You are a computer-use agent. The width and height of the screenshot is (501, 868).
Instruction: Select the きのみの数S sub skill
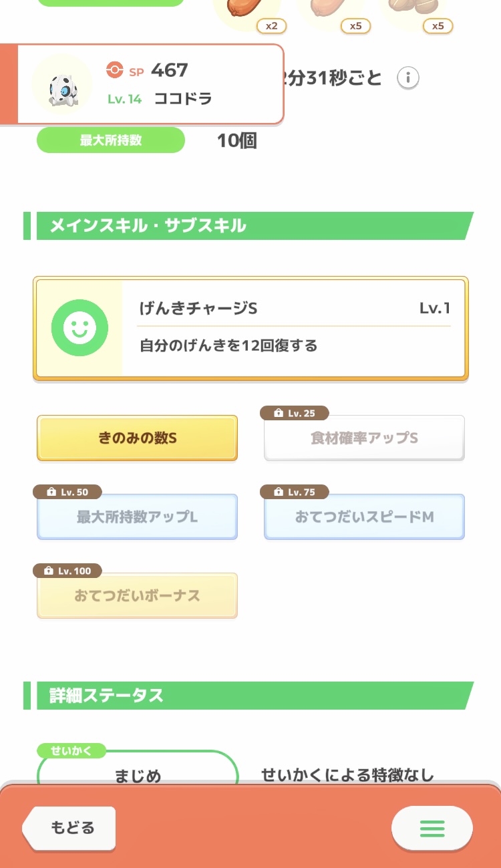pos(137,438)
